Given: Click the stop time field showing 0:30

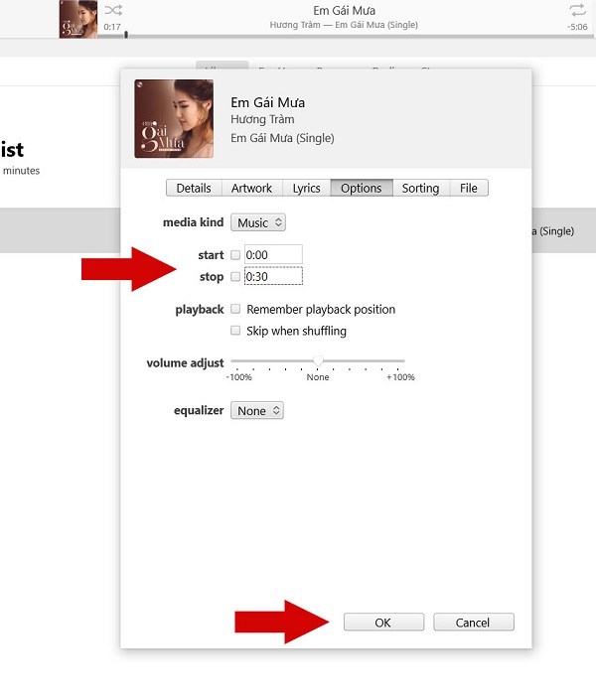Looking at the screenshot, I should [x=272, y=277].
